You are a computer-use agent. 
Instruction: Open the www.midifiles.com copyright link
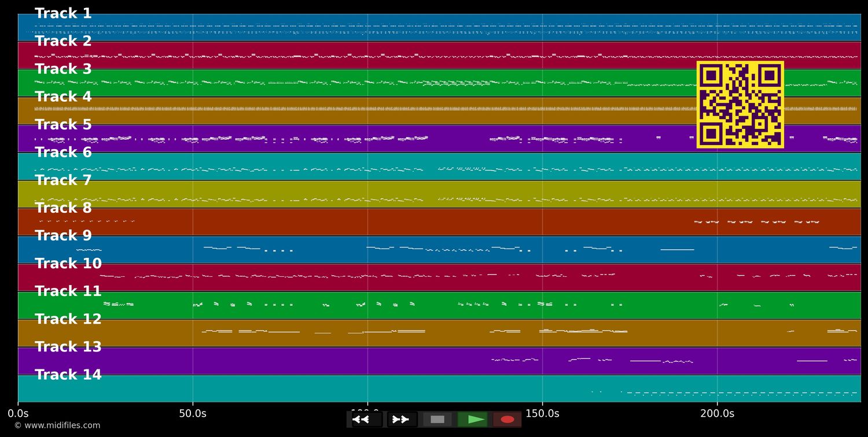[x=57, y=425]
